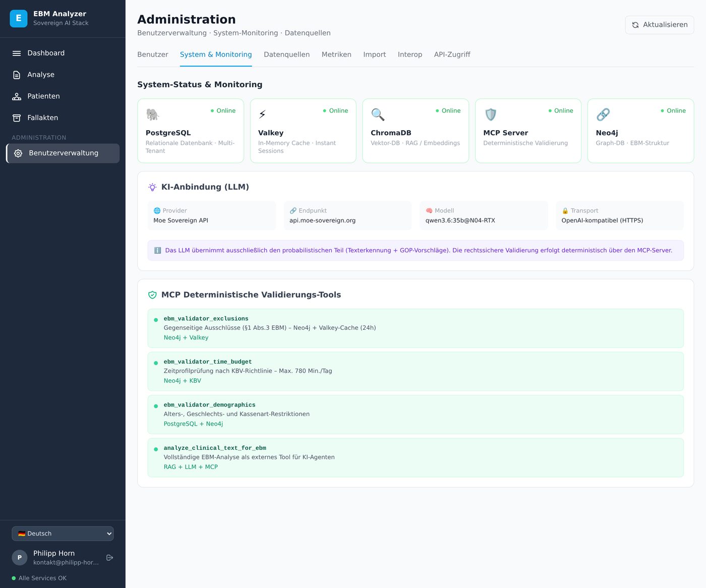Click the Valkey Online status indicator
The height and width of the screenshot is (588, 706).
tap(335, 111)
